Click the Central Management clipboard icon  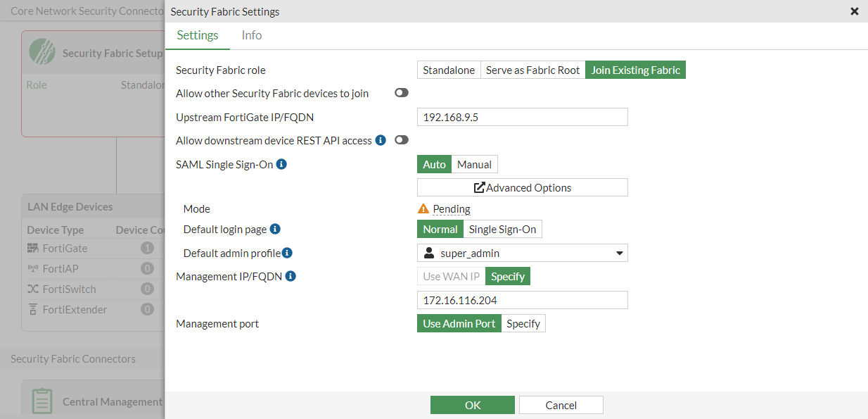(42, 401)
